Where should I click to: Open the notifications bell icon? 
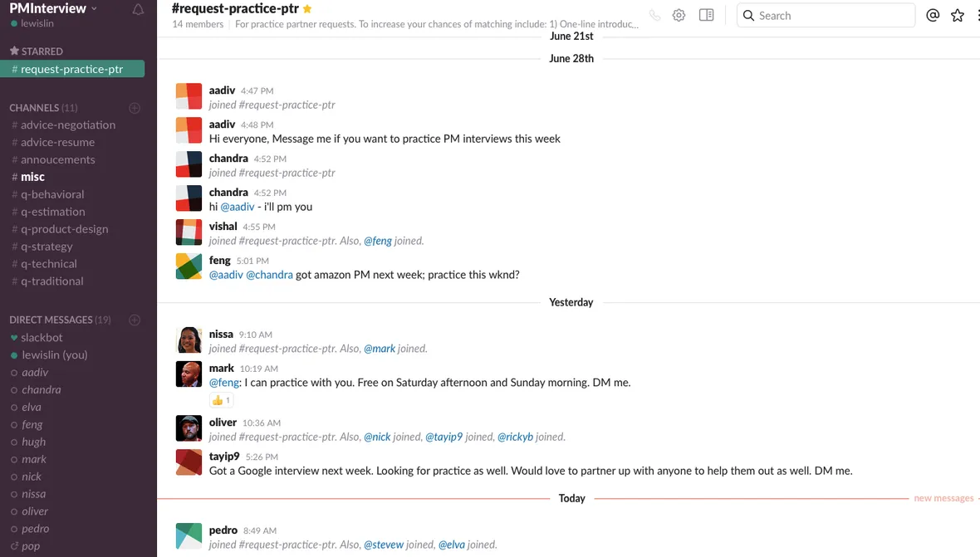point(138,10)
